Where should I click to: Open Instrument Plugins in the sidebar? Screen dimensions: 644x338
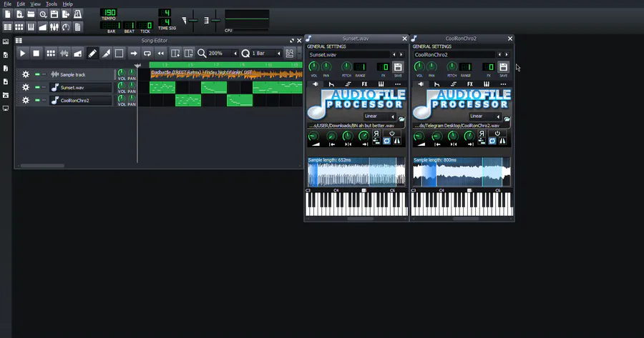point(5,41)
